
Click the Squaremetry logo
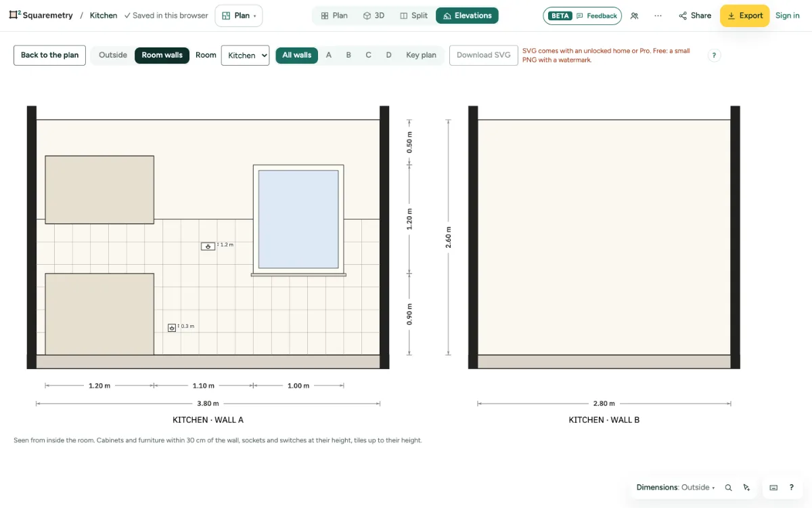pyautogui.click(x=41, y=15)
